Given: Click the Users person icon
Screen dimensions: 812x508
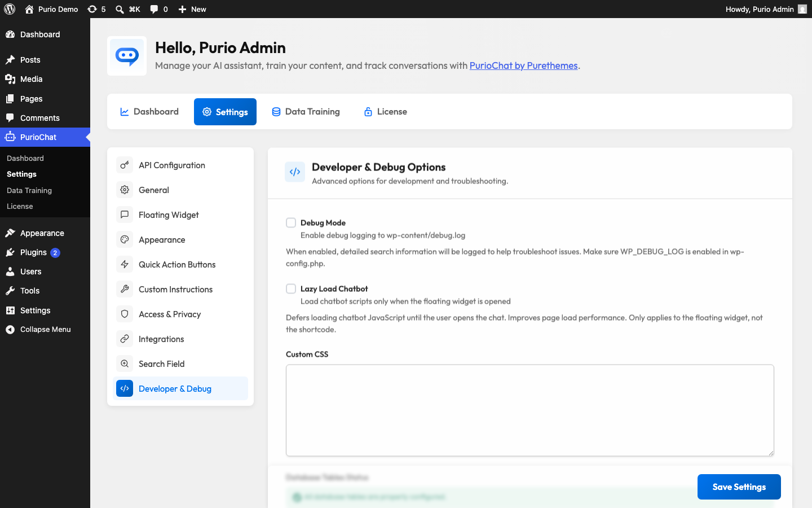Looking at the screenshot, I should (x=10, y=271).
